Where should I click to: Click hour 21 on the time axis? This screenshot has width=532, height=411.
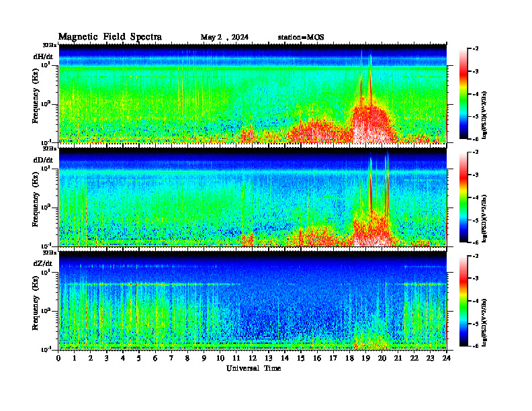(x=398, y=359)
